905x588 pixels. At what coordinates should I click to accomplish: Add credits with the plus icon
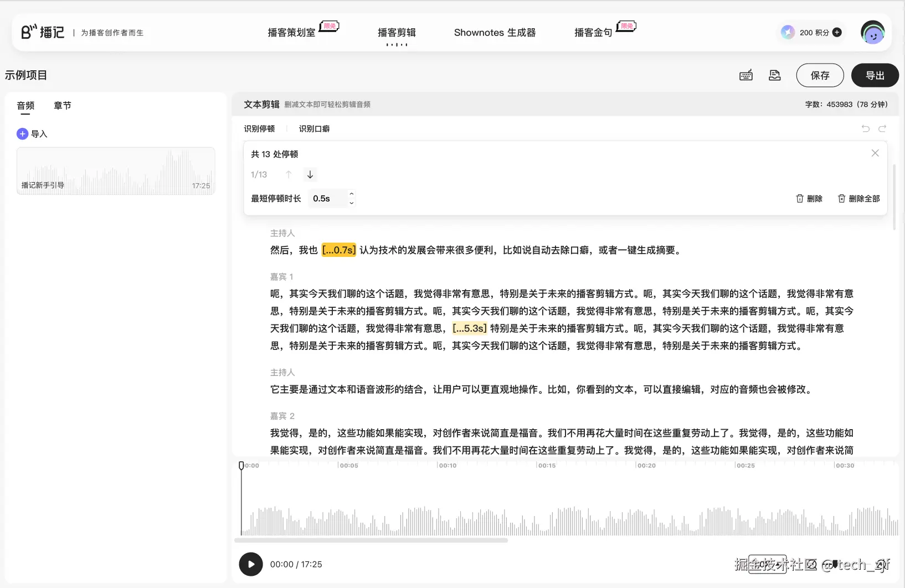(837, 32)
